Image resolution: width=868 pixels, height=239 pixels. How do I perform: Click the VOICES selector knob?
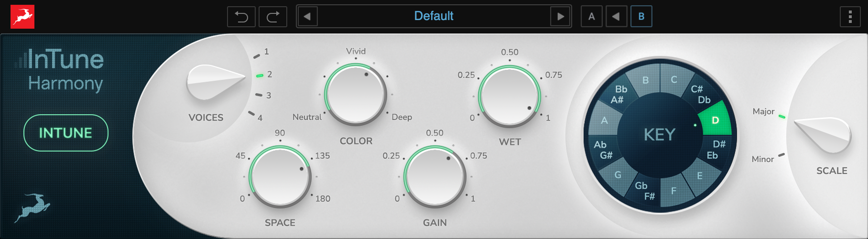coord(214,82)
